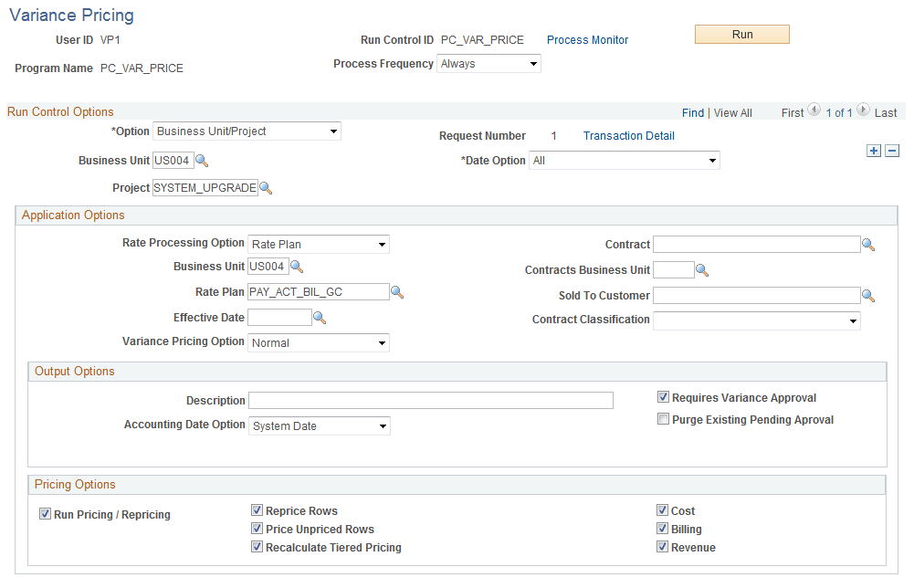Viewport: 914px width, 588px height.
Task: Open the Accounting Date Option dropdown
Action: coord(382,425)
